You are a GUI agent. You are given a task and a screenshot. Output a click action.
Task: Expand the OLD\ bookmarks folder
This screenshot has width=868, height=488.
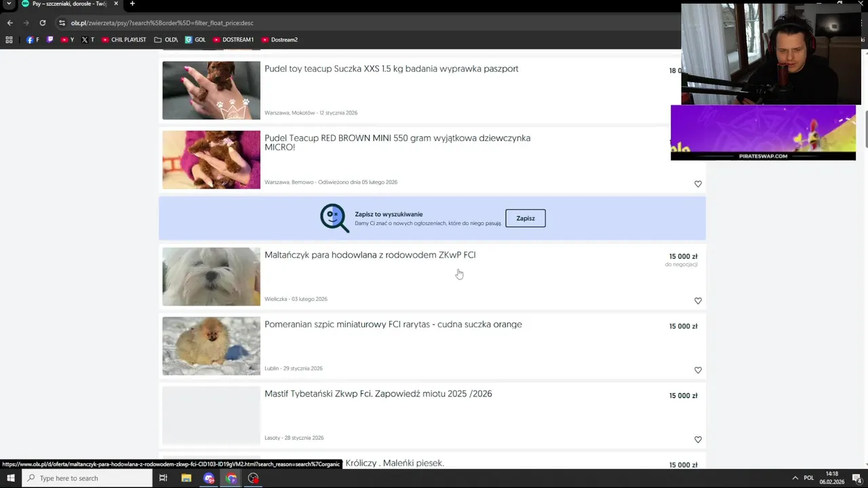tap(166, 39)
